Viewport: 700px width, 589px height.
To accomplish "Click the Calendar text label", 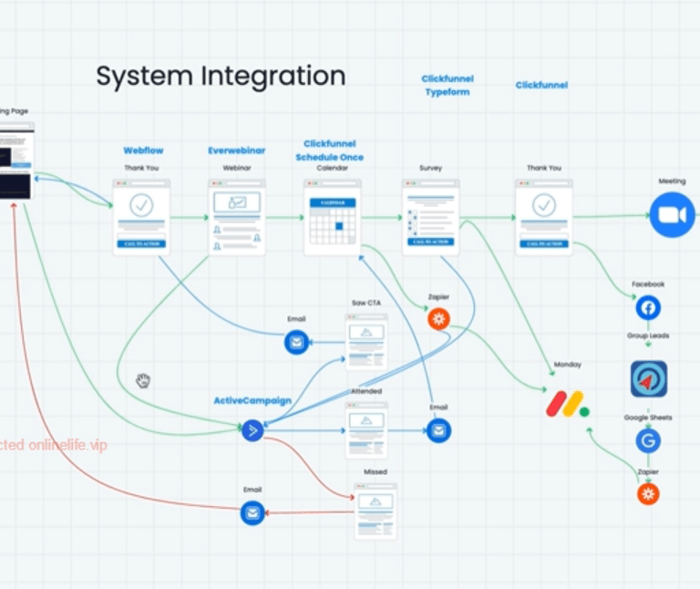I will [x=332, y=168].
